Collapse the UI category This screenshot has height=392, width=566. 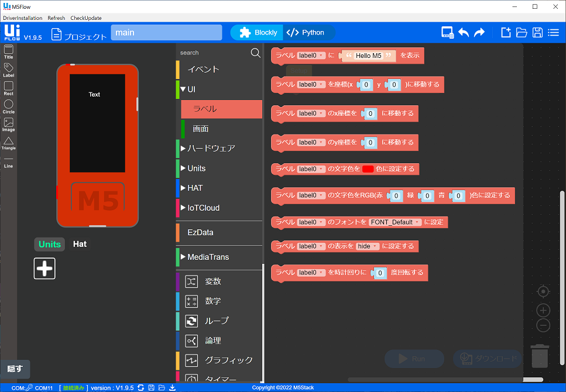point(183,89)
